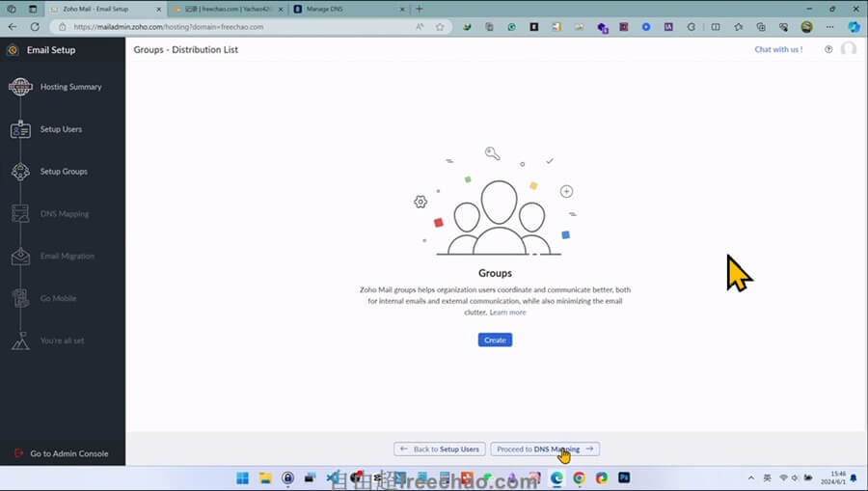Click the DNS Mapping server icon

pos(20,214)
